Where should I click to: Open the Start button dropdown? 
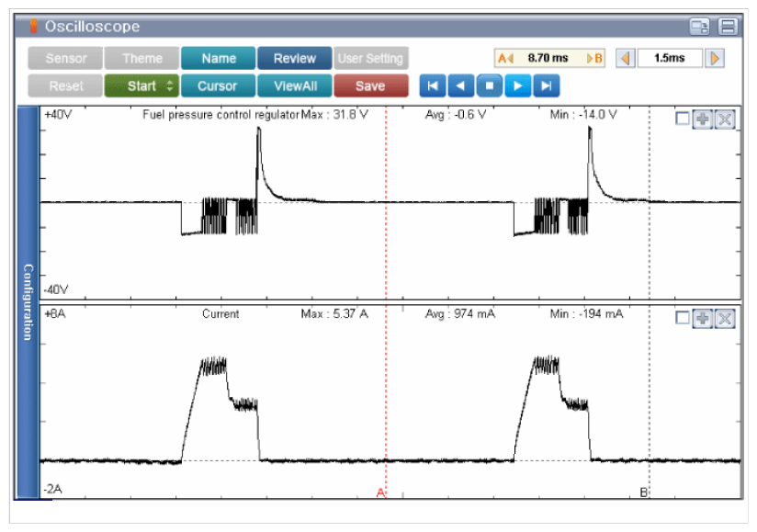point(169,86)
